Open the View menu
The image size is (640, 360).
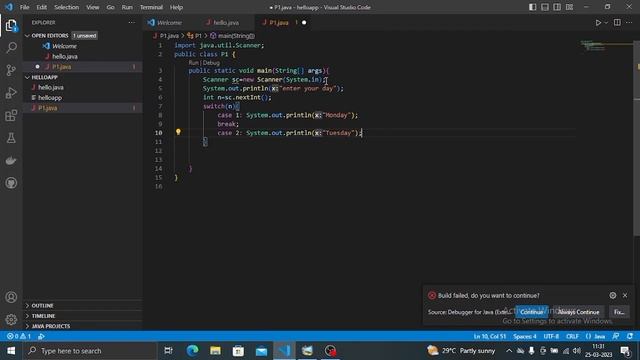pyautogui.click(x=92, y=7)
